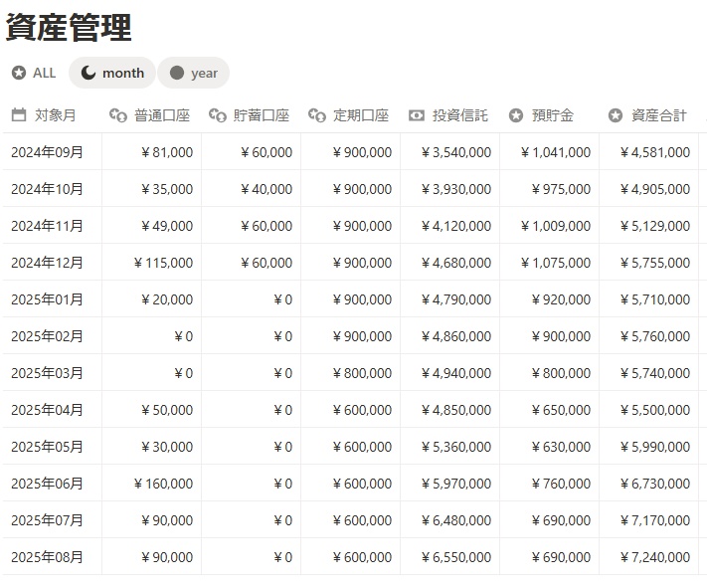The height and width of the screenshot is (588, 707).
Task: Click the coin icon beside 貯蓄口座
Action: [218, 115]
